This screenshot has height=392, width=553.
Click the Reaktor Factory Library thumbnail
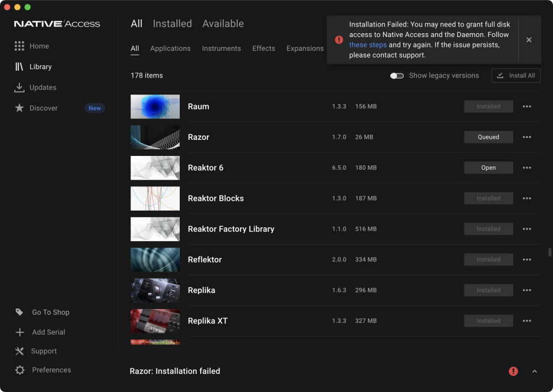coord(155,229)
